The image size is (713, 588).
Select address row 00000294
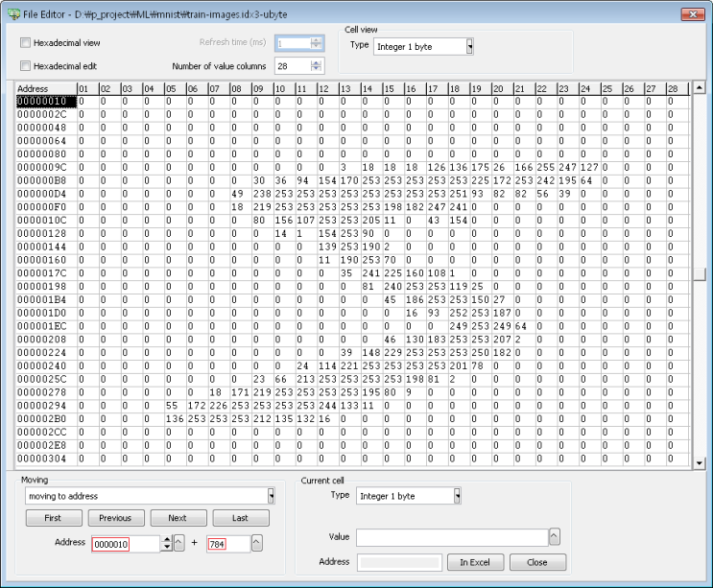[x=46, y=406]
